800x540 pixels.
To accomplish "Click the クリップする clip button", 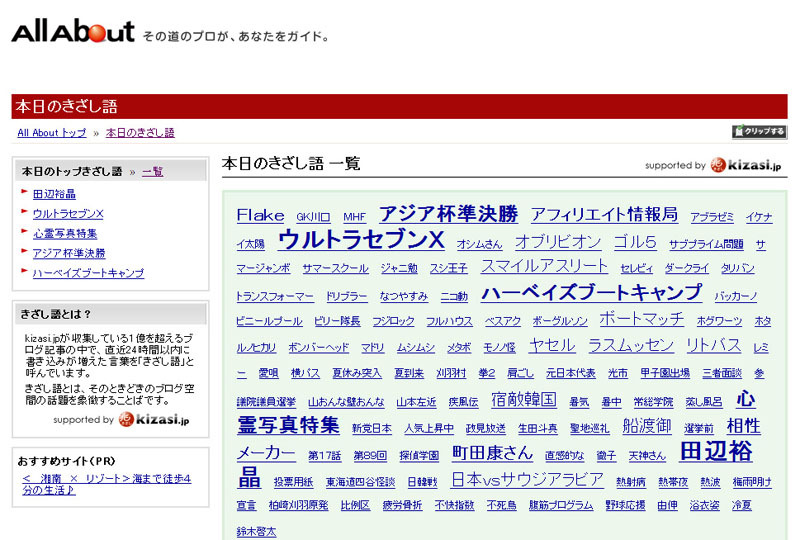I will (x=759, y=131).
